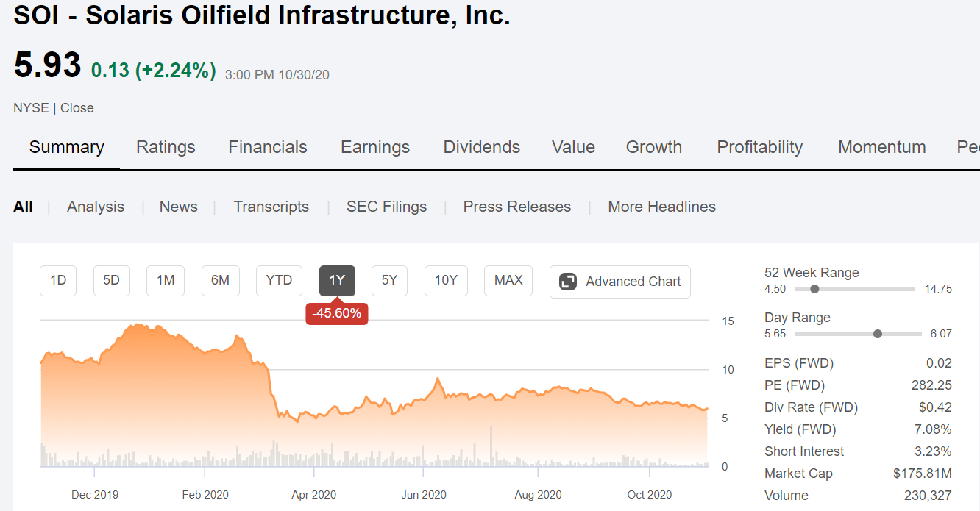Select the 5D chart range

111,281
